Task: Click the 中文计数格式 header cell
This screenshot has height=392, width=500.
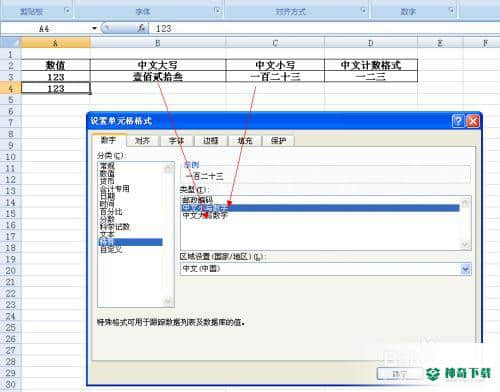Action: (371, 65)
